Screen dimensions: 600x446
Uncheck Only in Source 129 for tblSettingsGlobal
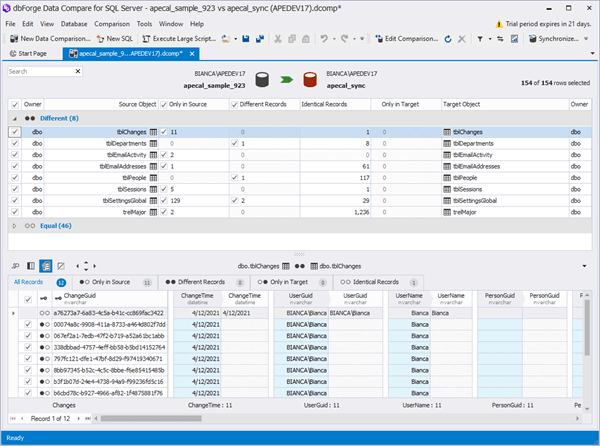click(164, 200)
